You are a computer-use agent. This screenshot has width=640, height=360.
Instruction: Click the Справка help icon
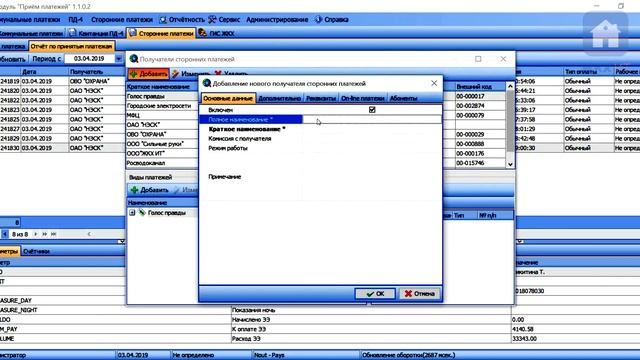point(318,20)
